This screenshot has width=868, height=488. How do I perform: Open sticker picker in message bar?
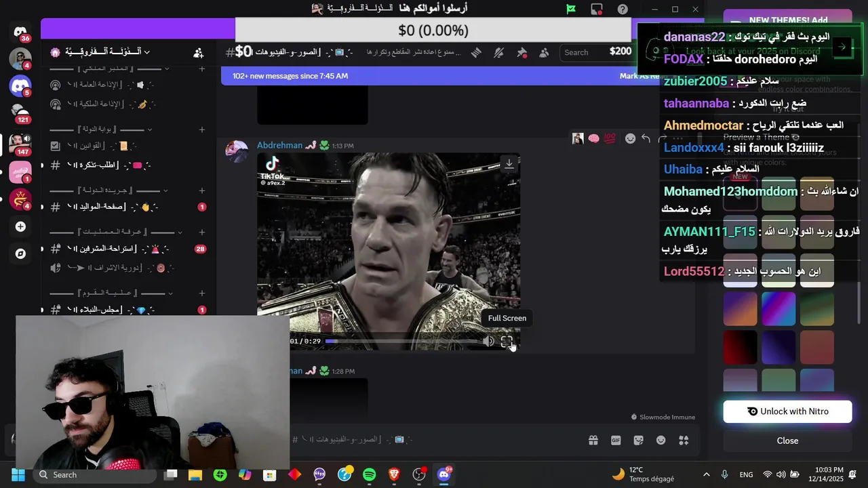[x=638, y=440]
